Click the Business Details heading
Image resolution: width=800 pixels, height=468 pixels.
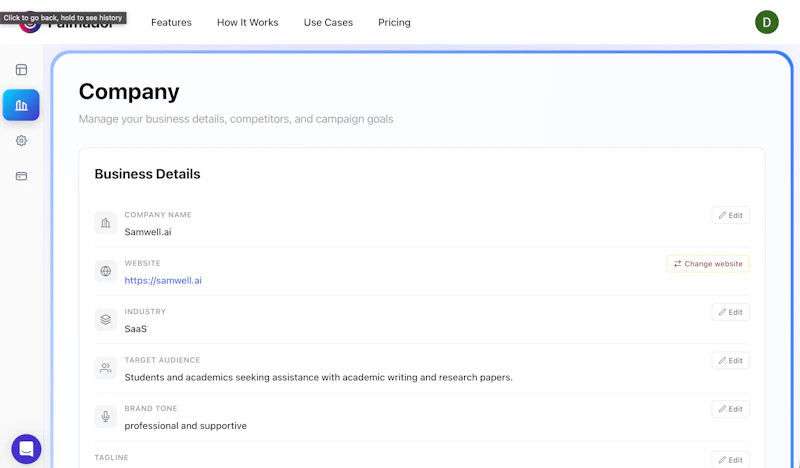(x=147, y=174)
